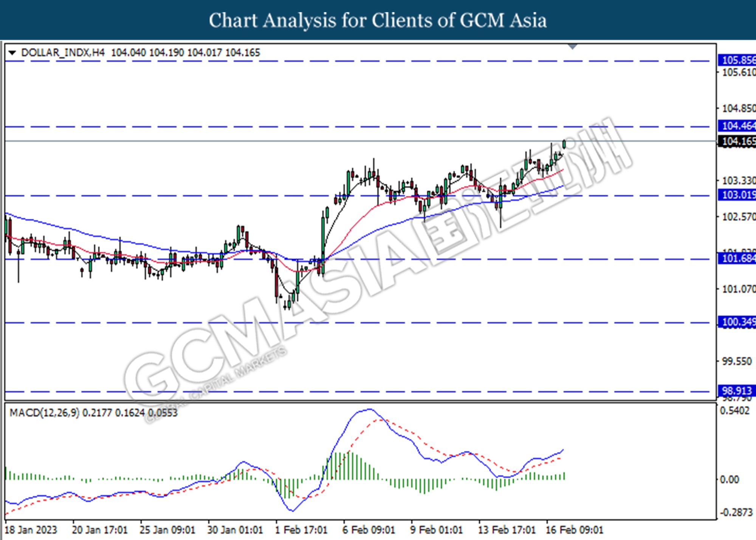Image resolution: width=756 pixels, height=540 pixels.
Task: Click the 30 Jan 01:01 time label
Action: pos(235,530)
